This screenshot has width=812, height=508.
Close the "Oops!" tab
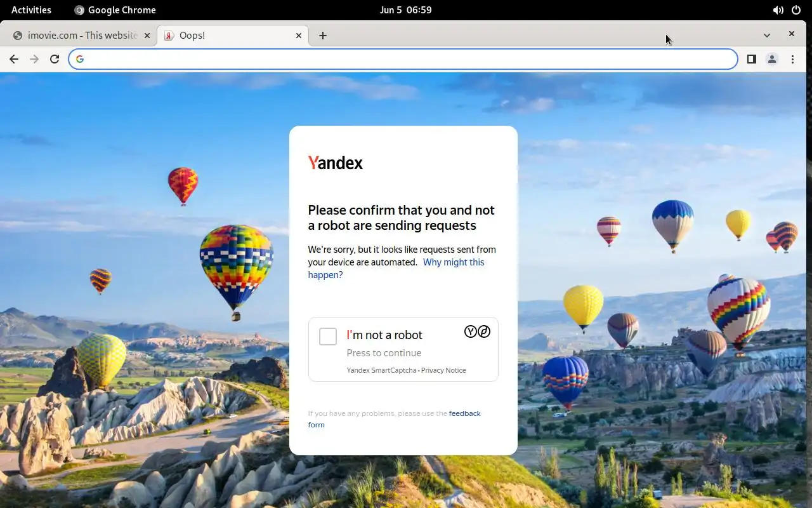pos(299,36)
